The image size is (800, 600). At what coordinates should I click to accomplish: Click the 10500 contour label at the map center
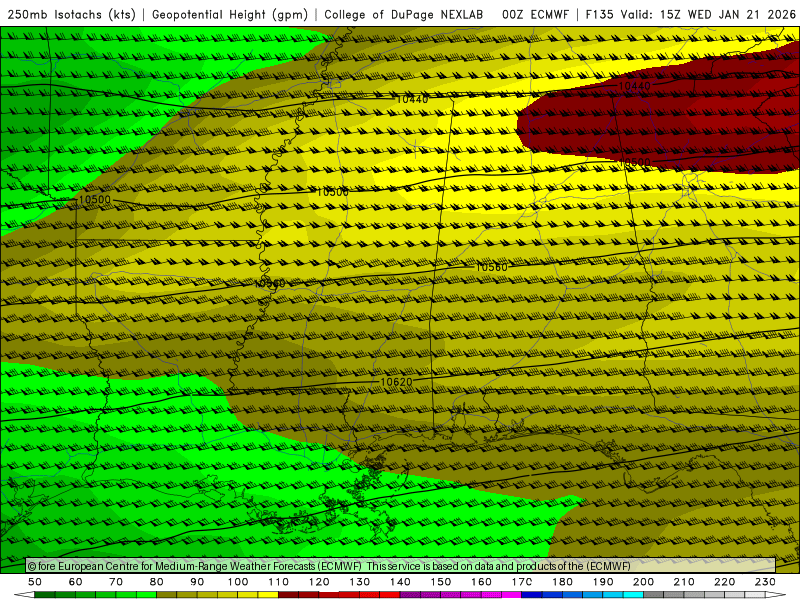[x=333, y=192]
